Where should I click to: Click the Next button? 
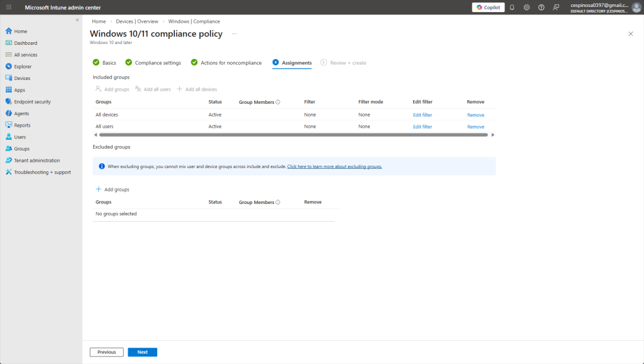[142, 352]
